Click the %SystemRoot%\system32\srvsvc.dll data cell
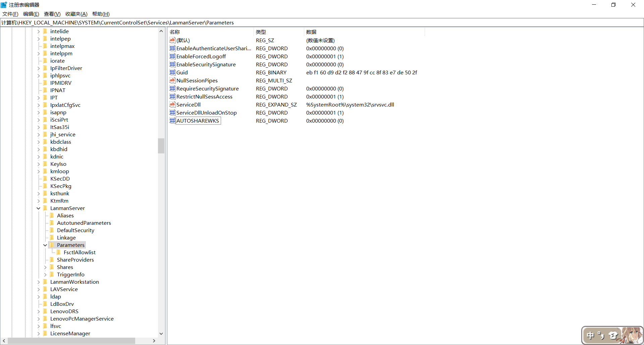This screenshot has height=345, width=644. (350, 105)
